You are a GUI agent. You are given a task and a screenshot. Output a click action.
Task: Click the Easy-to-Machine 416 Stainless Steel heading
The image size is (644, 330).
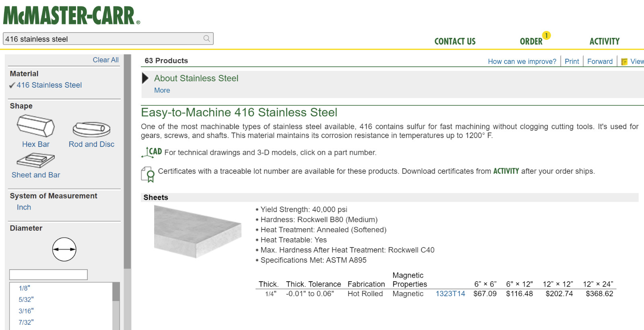pos(239,112)
